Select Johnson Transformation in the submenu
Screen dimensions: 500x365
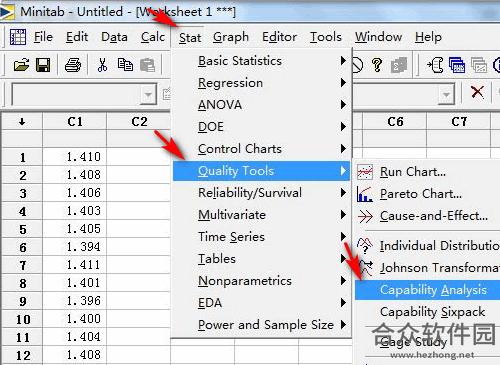coord(439,268)
